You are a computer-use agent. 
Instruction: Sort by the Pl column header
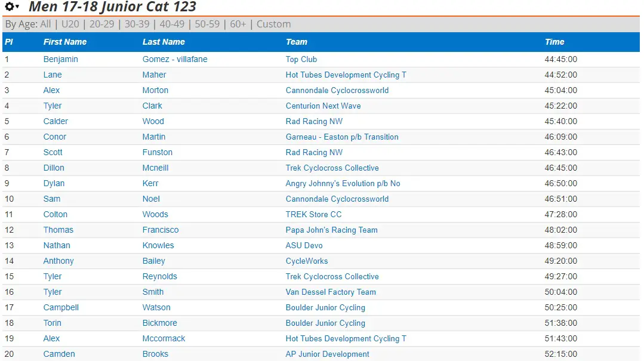8,42
